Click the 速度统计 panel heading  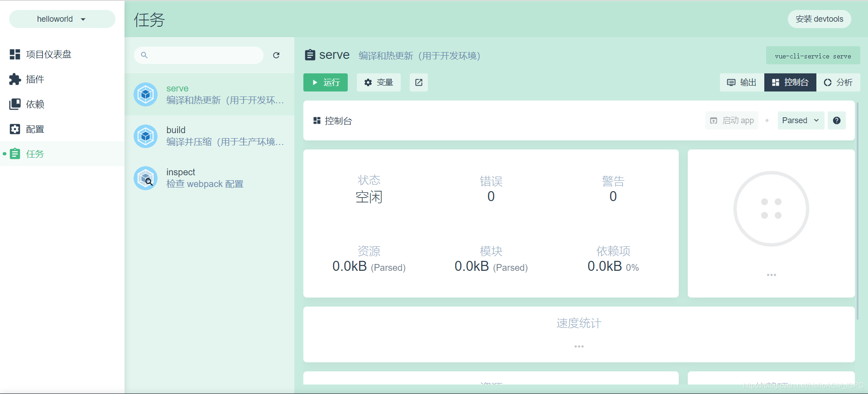[x=579, y=323]
